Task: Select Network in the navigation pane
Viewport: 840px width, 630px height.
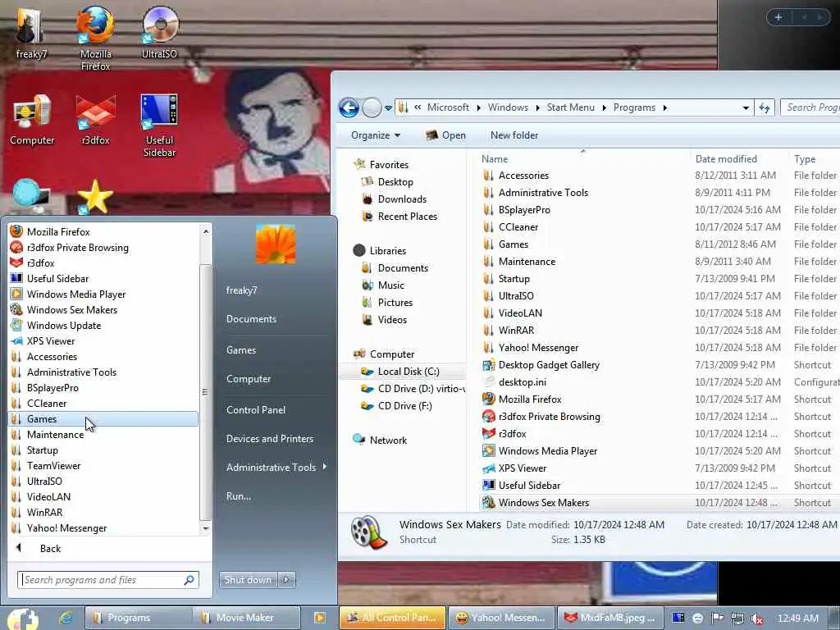Action: (388, 441)
